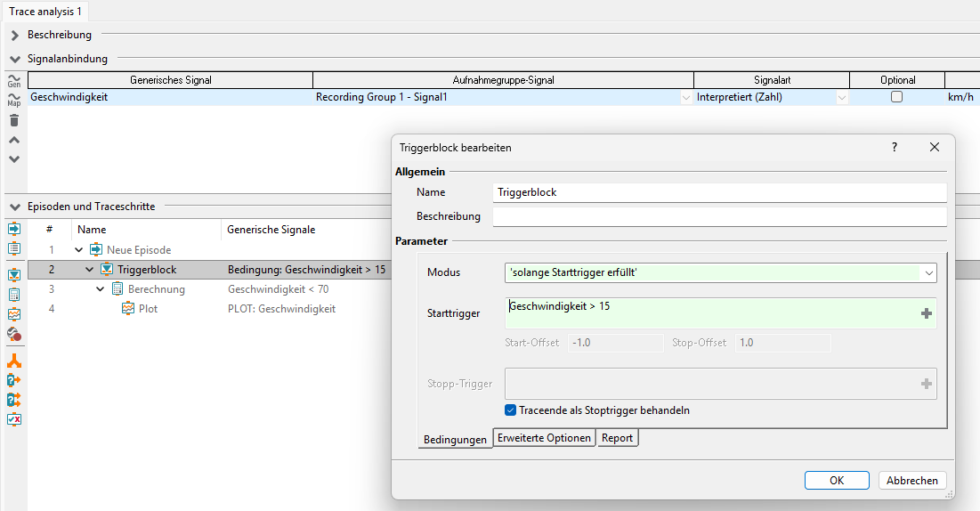Click the question mark with double arrows icon
This screenshot has width=980, height=511.
[14, 400]
